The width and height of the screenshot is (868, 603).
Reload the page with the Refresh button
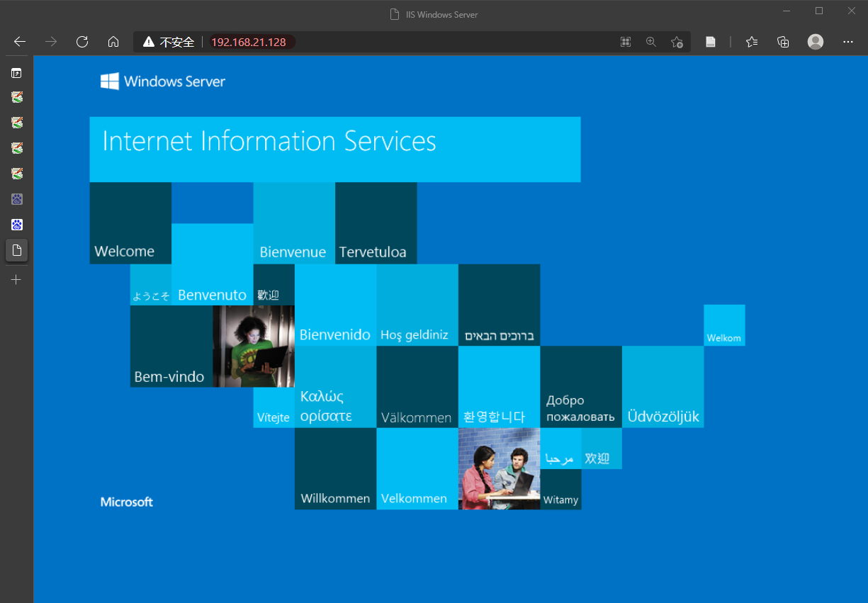point(82,42)
